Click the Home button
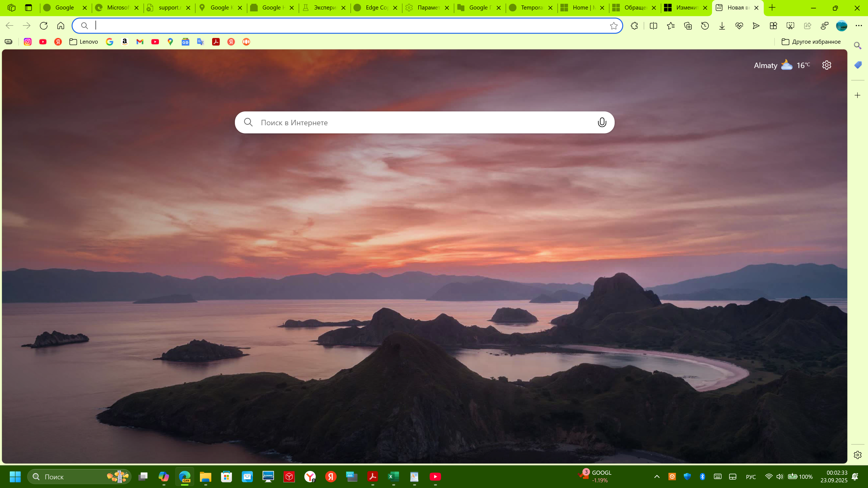Viewport: 868px width, 488px height. [x=61, y=26]
